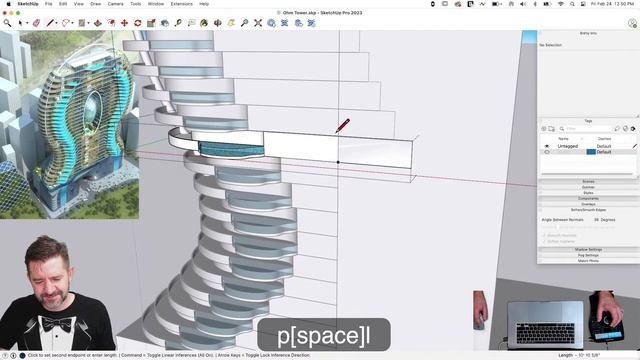Open the Camera menu
Viewport: 640px width, 360px height.
tap(116, 4)
